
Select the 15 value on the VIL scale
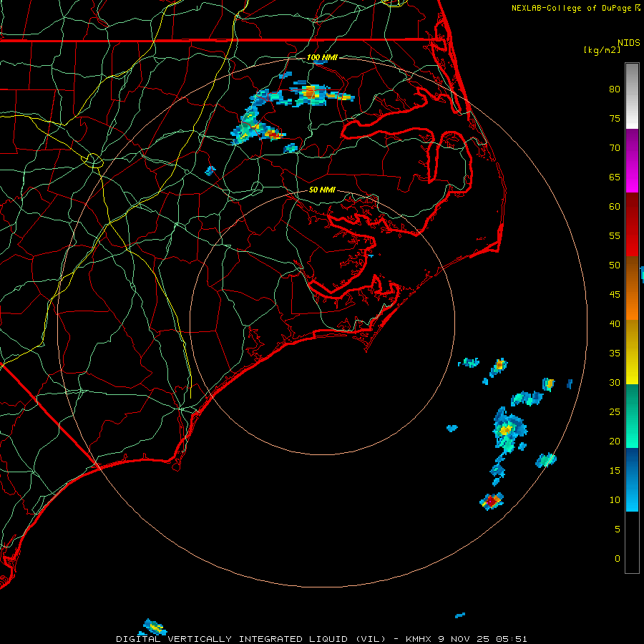(x=615, y=471)
